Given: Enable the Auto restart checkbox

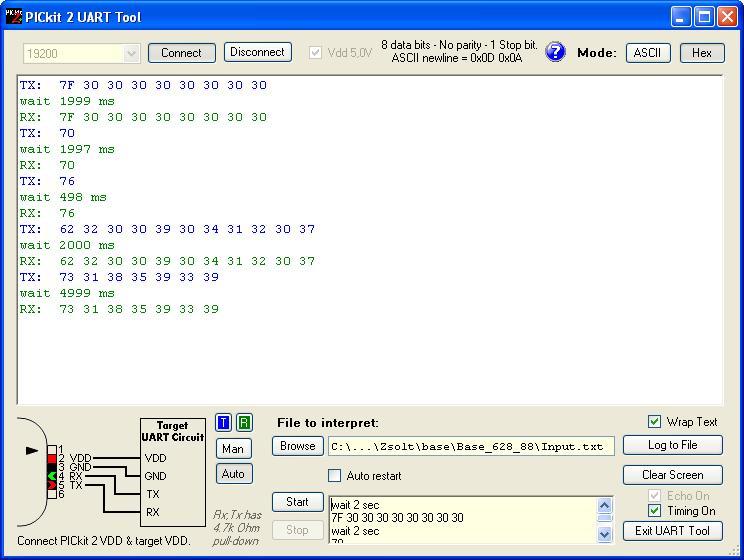Looking at the screenshot, I should pyautogui.click(x=335, y=476).
